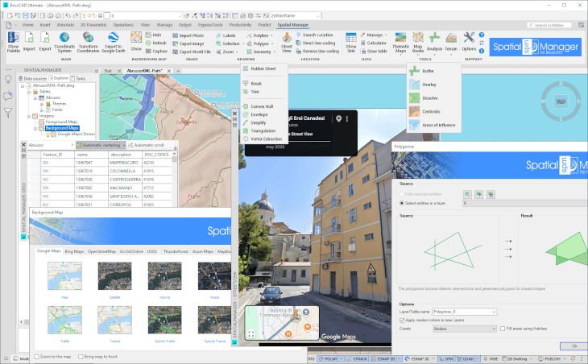Open Transform Coordinates tool
The width and height of the screenshot is (588, 364).
(88, 42)
